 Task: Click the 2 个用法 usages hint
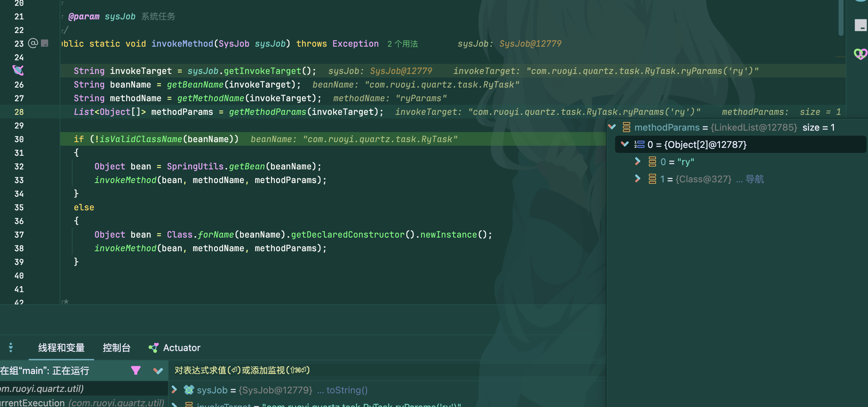click(x=402, y=44)
